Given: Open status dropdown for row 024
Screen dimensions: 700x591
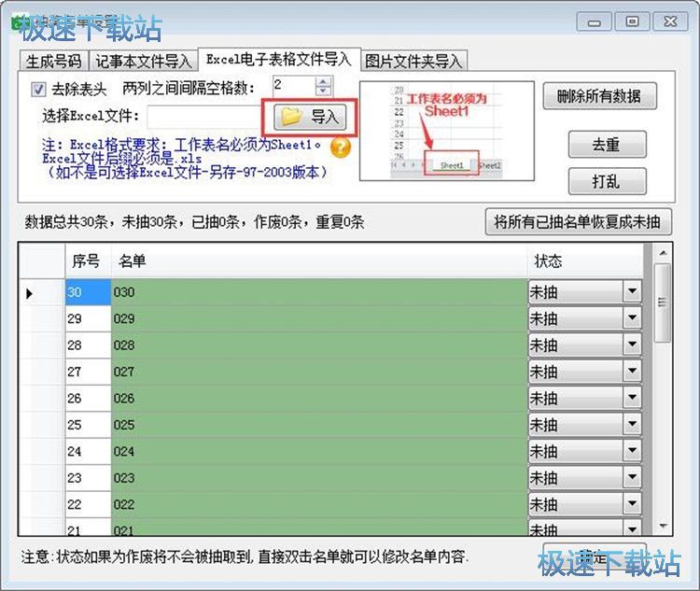Looking at the screenshot, I should [x=632, y=451].
